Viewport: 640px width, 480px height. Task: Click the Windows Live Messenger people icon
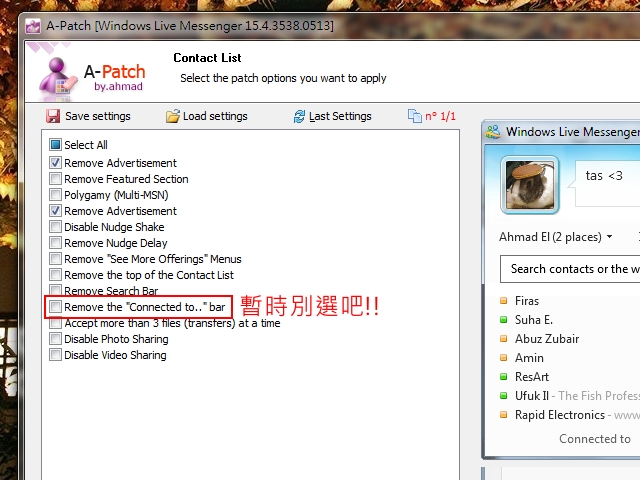tap(493, 132)
